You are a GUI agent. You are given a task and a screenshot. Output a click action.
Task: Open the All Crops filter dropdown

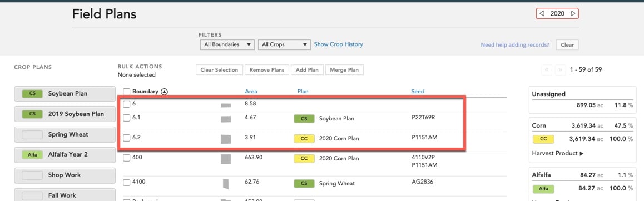(284, 44)
